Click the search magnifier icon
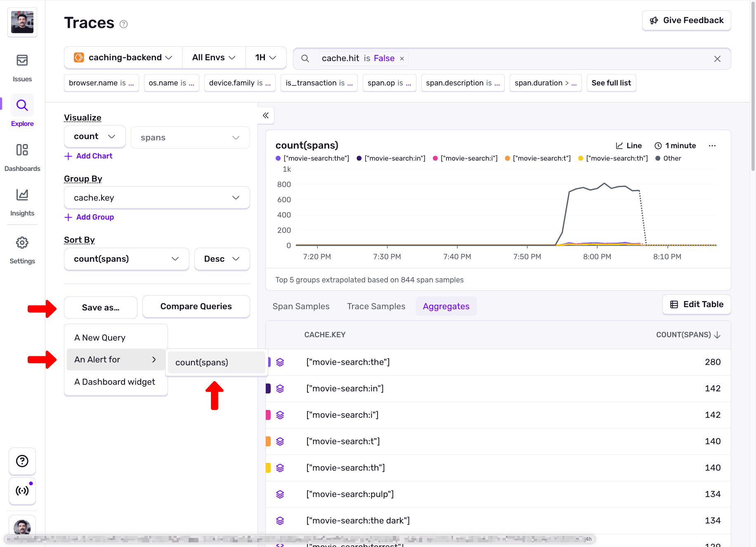The height and width of the screenshot is (547, 756). 305,58
